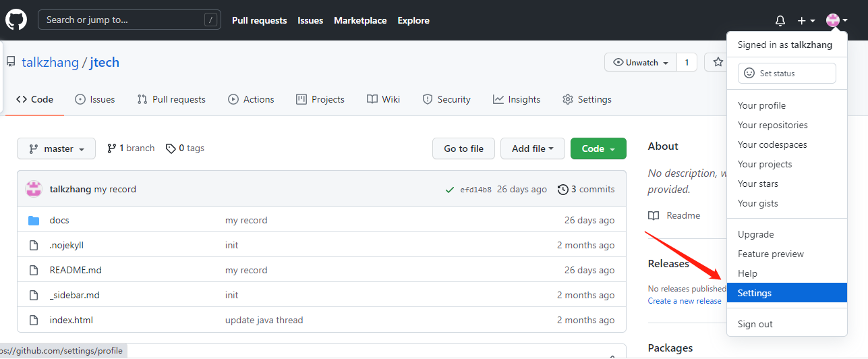Open the Unwatch dropdown
Screen dimensions: 868x359
coord(641,62)
